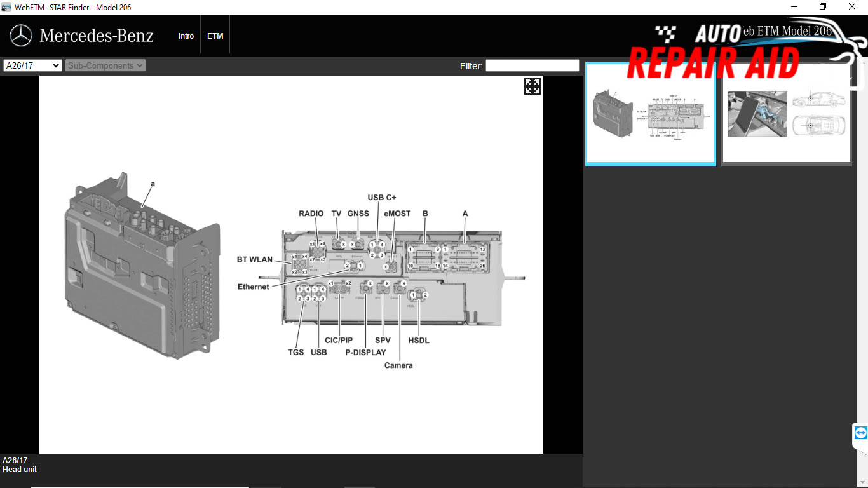Select the vehicle location thumbnail
The image size is (868, 488).
point(787,114)
